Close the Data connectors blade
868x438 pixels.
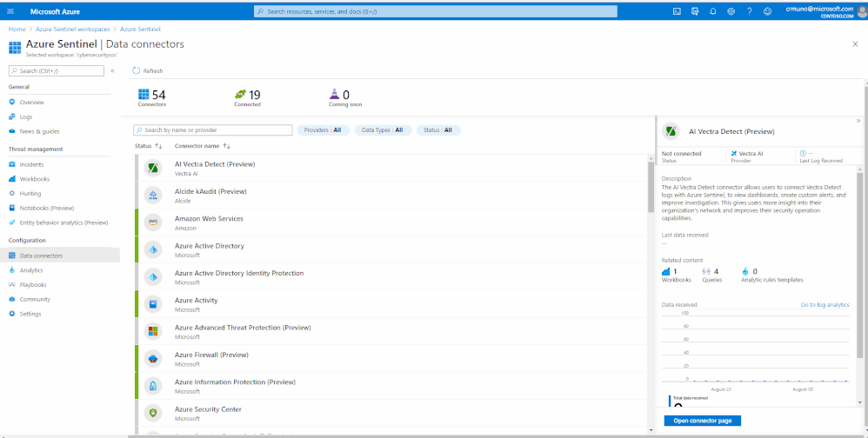[855, 44]
